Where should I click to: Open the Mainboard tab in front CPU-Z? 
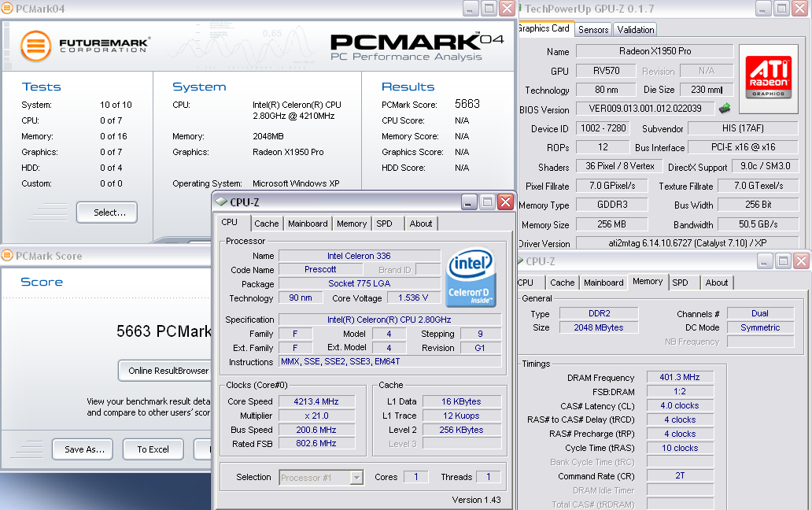tap(308, 224)
